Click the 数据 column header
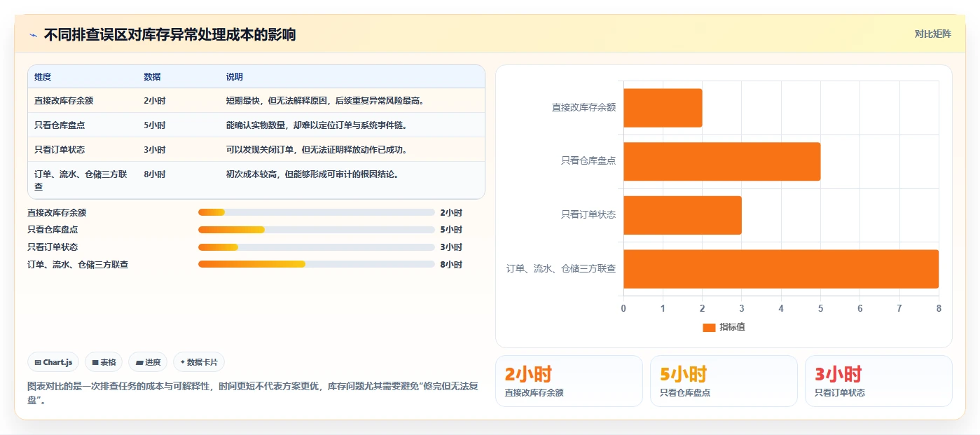The image size is (980, 435). (x=152, y=77)
